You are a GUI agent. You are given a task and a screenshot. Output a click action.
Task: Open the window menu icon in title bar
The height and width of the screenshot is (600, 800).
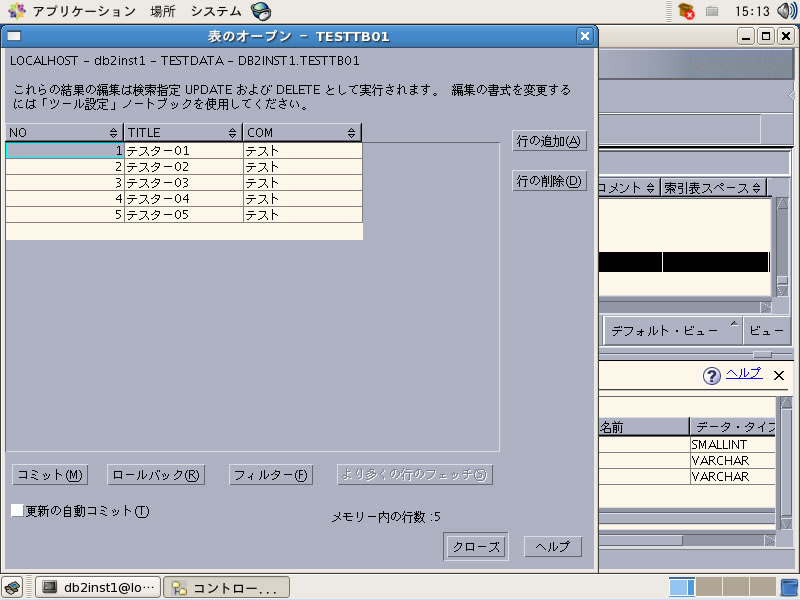pyautogui.click(x=14, y=37)
